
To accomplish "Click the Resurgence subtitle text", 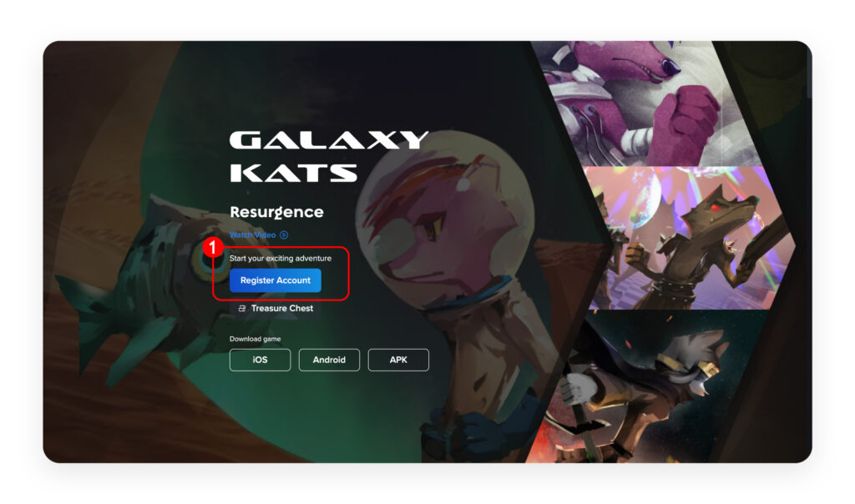I will [276, 212].
